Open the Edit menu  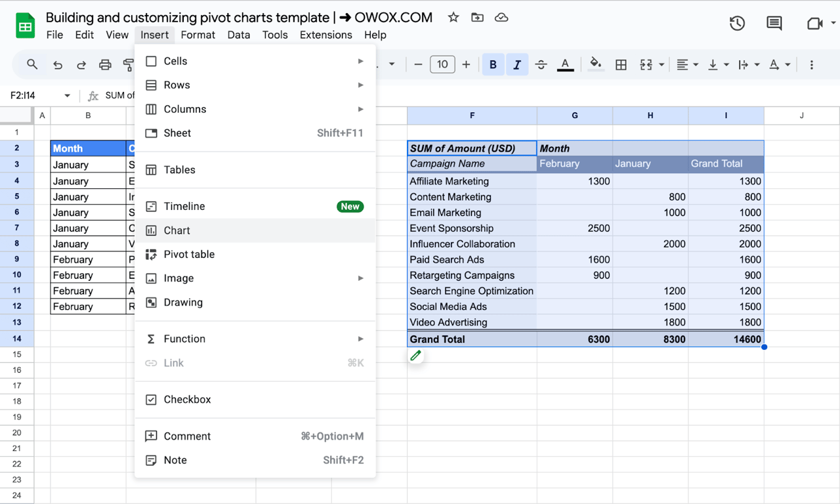click(84, 35)
